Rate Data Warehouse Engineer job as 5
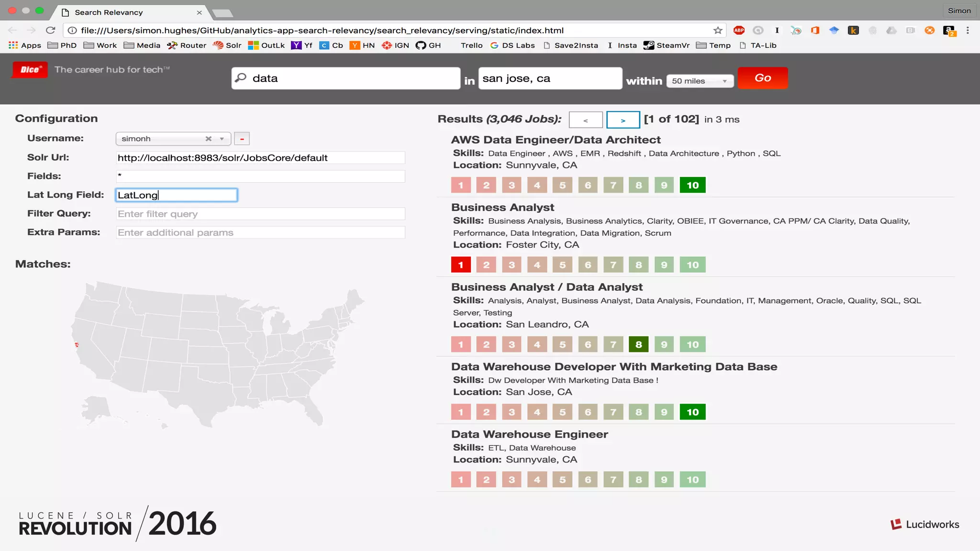 point(562,480)
